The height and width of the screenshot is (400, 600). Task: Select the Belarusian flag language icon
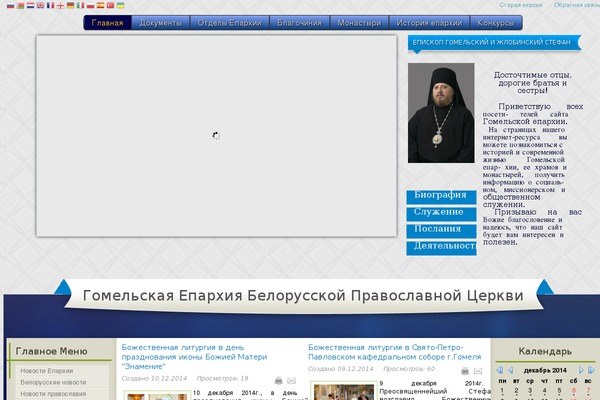(20, 5)
